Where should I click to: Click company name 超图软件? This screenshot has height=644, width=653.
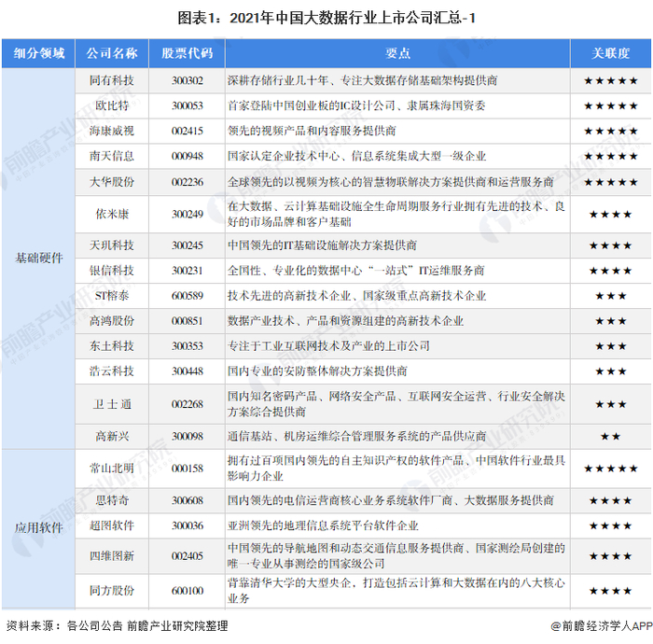[x=112, y=525]
